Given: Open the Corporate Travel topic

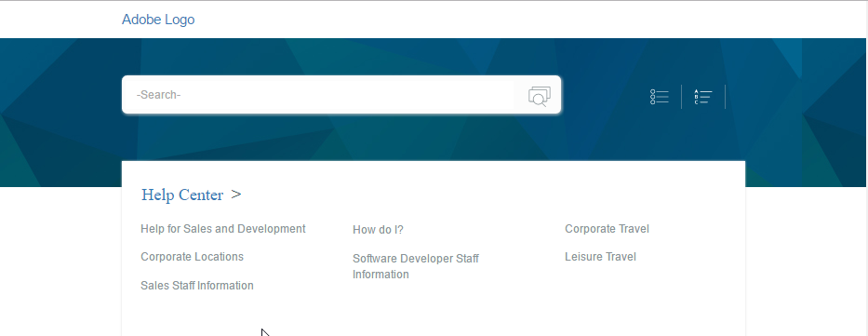Looking at the screenshot, I should (607, 229).
